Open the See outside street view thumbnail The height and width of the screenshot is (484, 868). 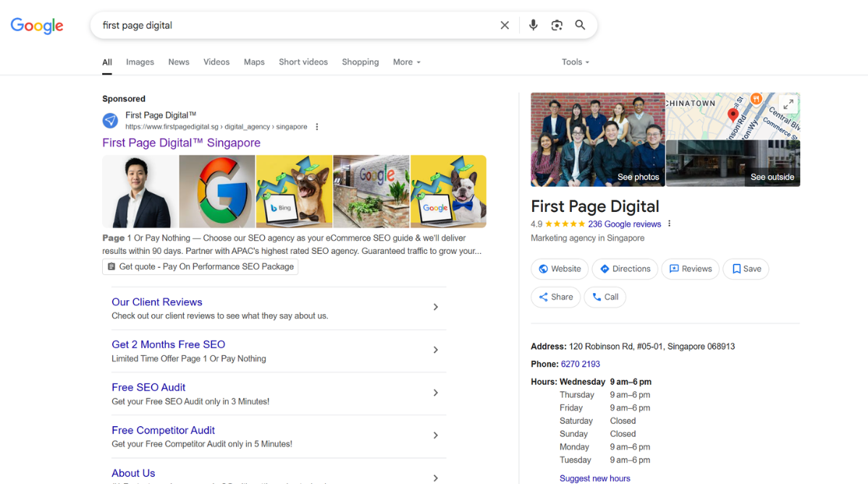733,164
